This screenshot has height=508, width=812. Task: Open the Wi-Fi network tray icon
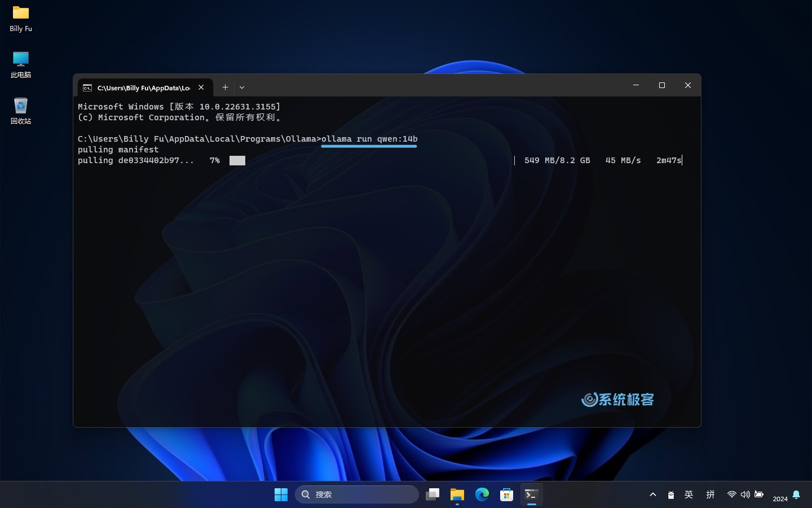click(x=732, y=494)
